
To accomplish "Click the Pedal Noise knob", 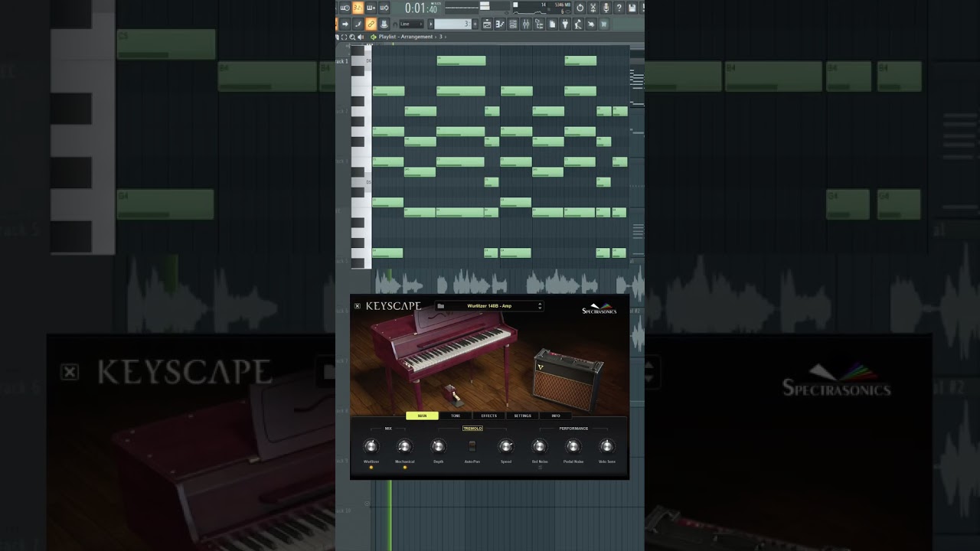I will coord(573,446).
